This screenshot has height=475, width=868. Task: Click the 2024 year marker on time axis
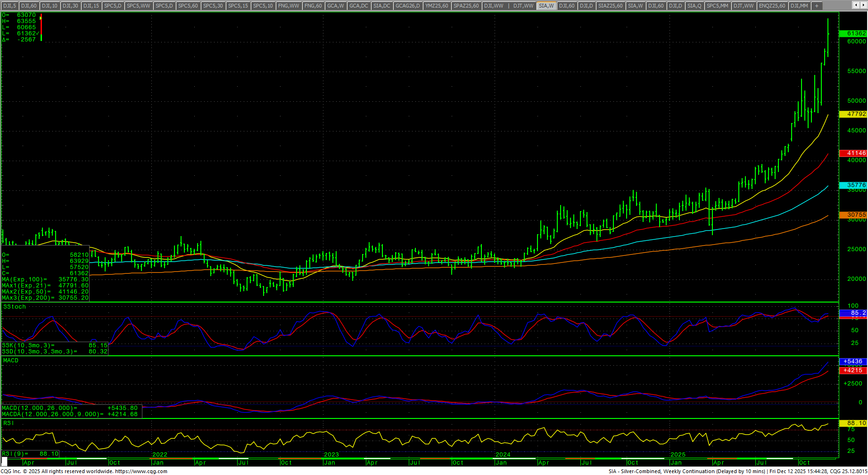click(x=503, y=455)
